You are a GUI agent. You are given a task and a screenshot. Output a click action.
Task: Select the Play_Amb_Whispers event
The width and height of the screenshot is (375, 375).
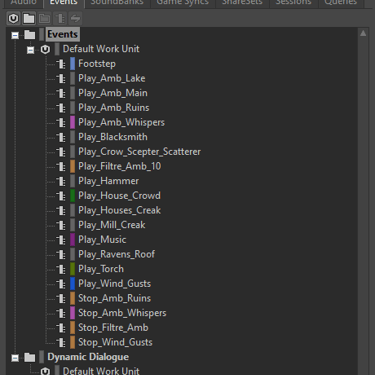121,122
